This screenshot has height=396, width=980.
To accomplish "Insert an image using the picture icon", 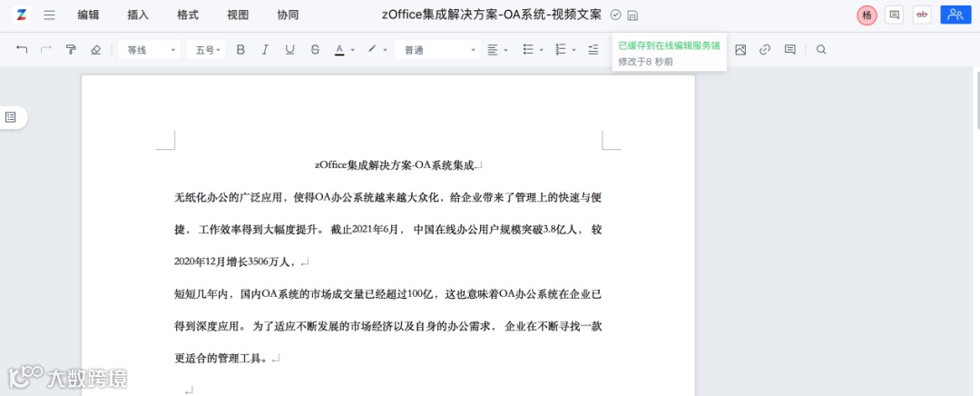I will coord(740,49).
